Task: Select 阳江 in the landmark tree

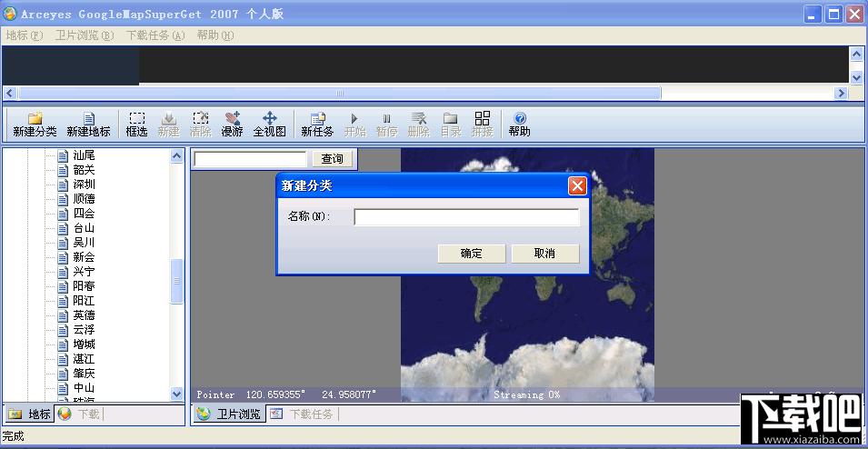Action: tap(85, 301)
